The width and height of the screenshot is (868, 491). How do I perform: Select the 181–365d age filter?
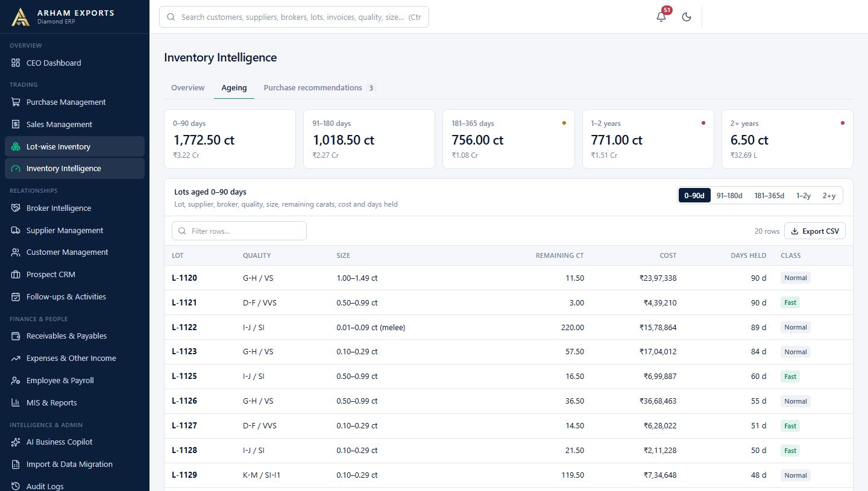[x=769, y=196]
